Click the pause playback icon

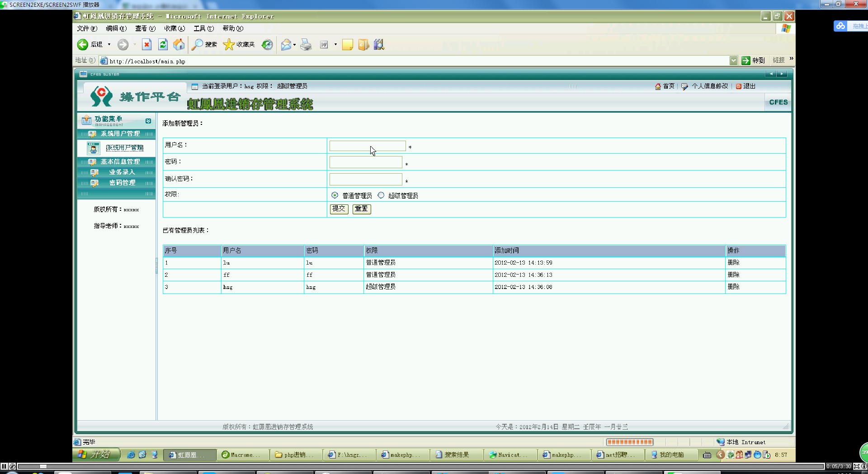point(4,466)
